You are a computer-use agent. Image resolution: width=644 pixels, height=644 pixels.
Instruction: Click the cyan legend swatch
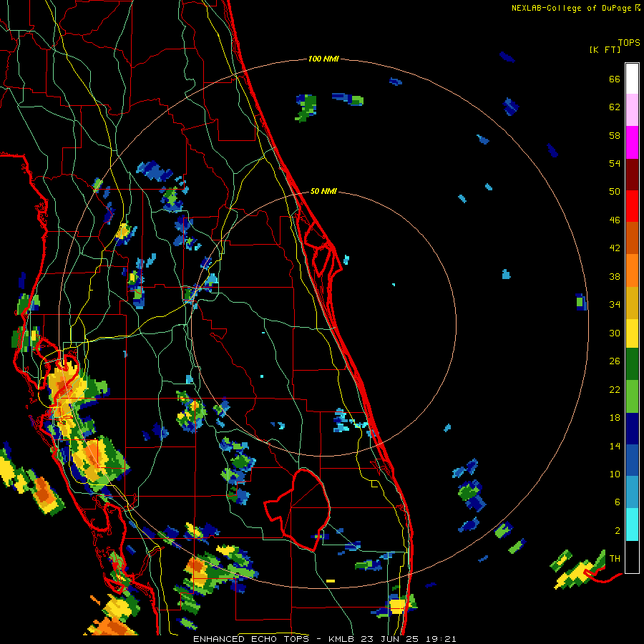[x=632, y=524]
